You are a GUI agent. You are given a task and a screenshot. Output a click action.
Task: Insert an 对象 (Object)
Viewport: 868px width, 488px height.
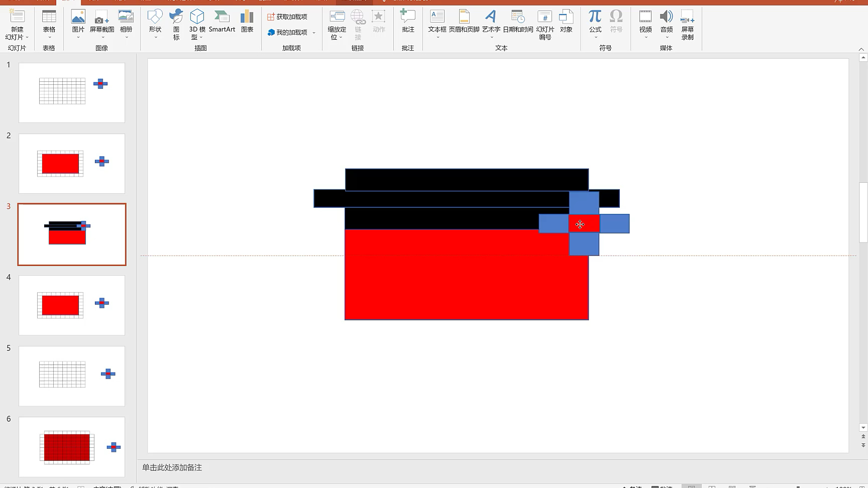click(566, 21)
